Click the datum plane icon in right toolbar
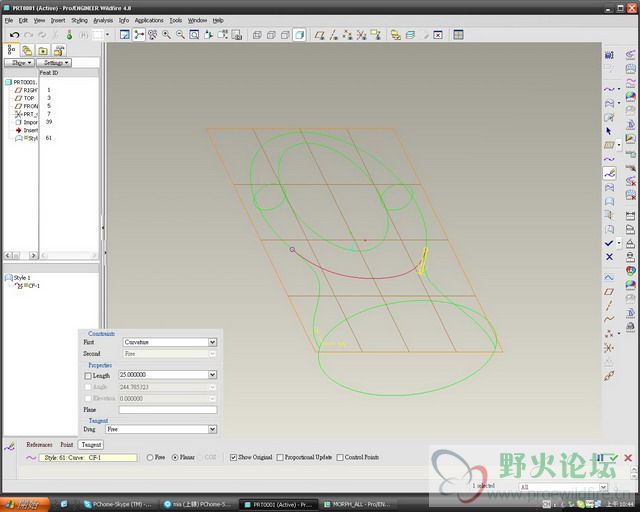The height and width of the screenshot is (512, 640). pos(609,292)
